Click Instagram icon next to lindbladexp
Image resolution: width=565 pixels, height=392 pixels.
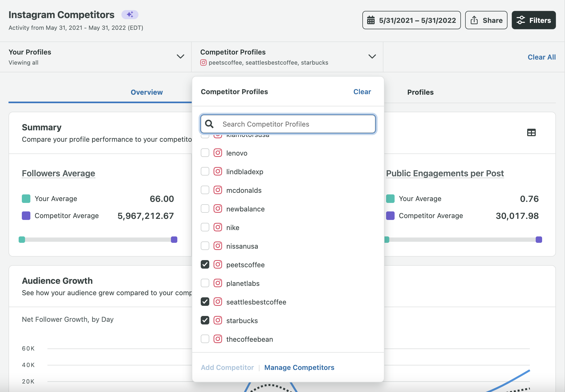tap(218, 172)
